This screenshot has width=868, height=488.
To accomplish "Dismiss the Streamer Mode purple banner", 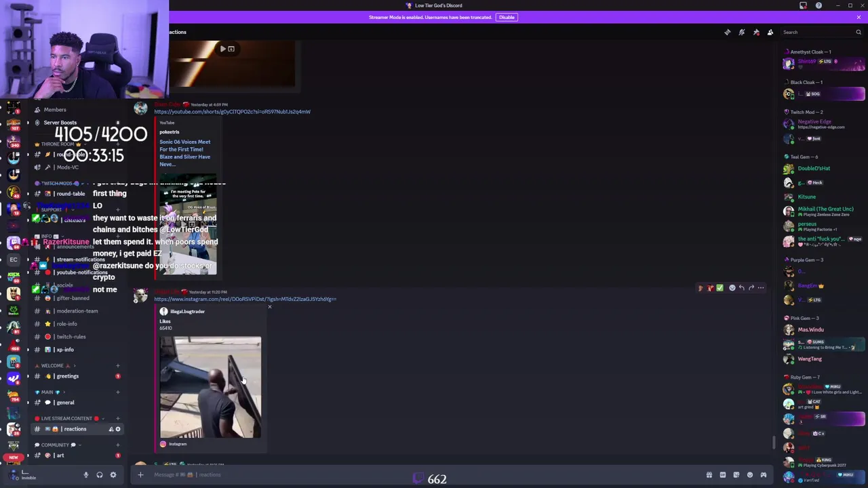I will tap(859, 17).
